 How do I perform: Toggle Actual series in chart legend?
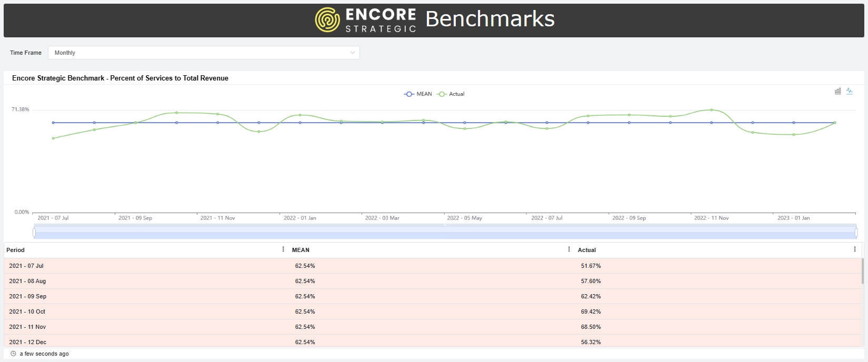451,94
